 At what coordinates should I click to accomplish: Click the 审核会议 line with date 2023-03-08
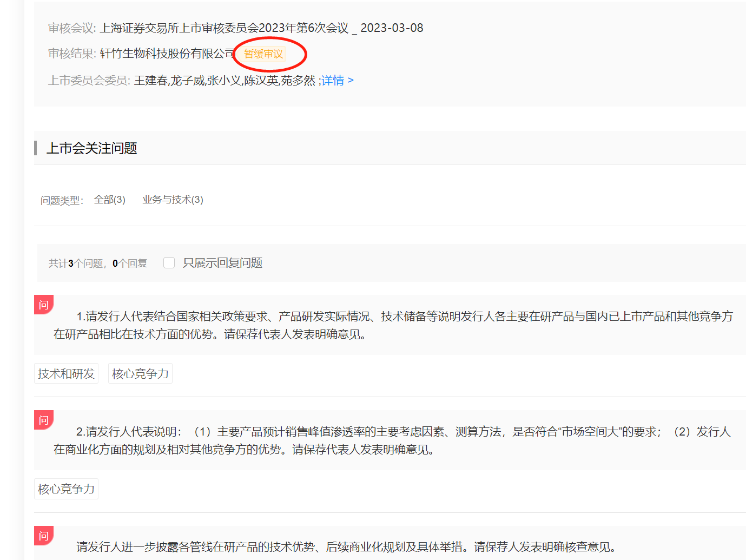[236, 28]
